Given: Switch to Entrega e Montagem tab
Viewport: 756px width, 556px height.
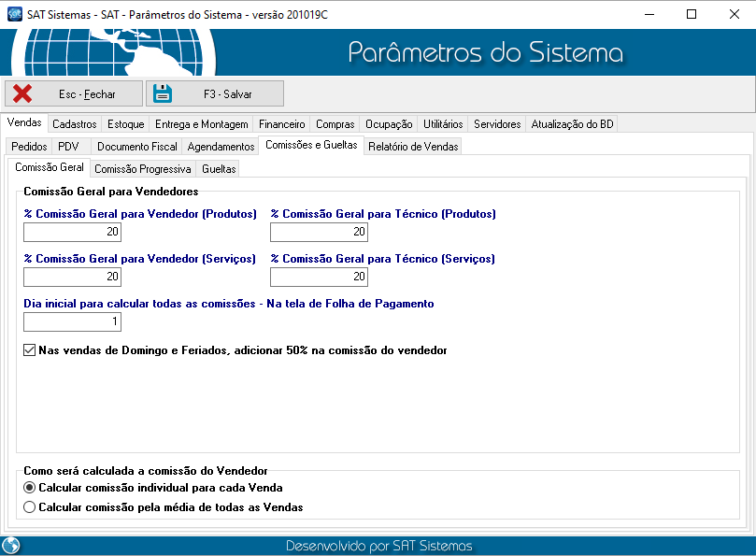Looking at the screenshot, I should [x=202, y=124].
